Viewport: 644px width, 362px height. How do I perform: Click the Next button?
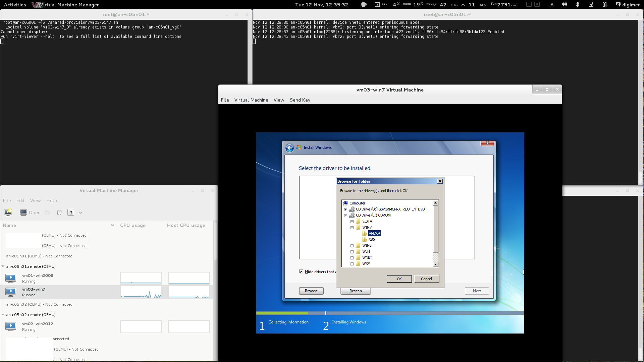(x=477, y=291)
